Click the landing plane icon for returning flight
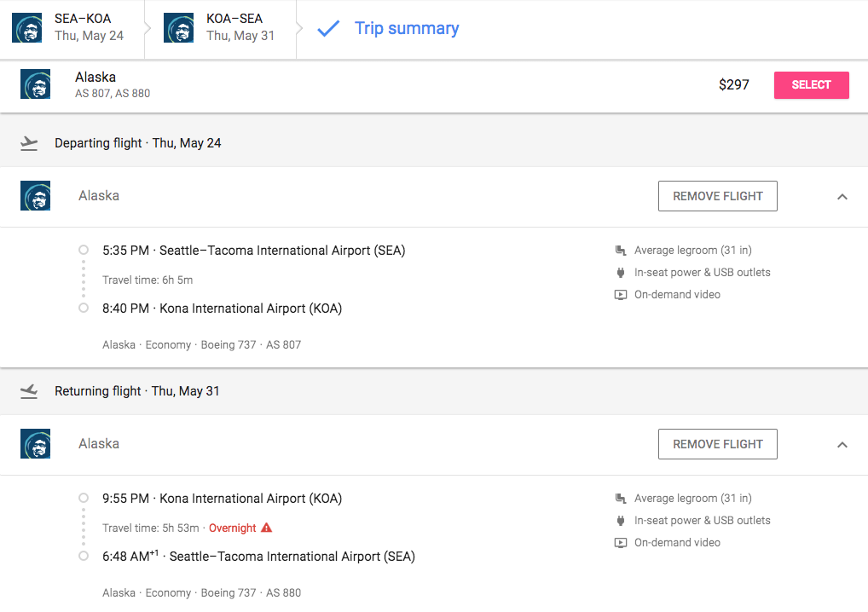Viewport: 868px width, 612px height. click(30, 391)
